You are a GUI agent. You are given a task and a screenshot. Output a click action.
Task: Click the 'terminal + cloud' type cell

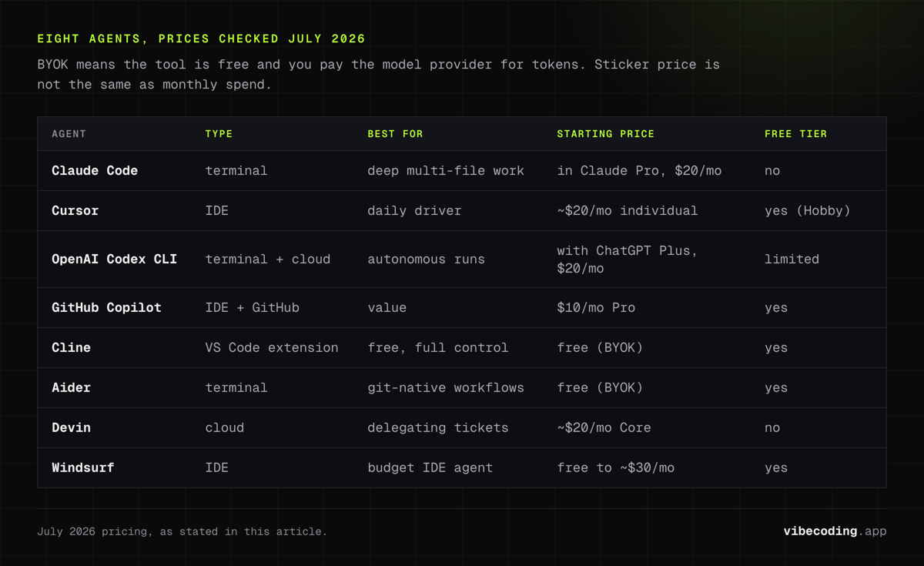click(267, 260)
